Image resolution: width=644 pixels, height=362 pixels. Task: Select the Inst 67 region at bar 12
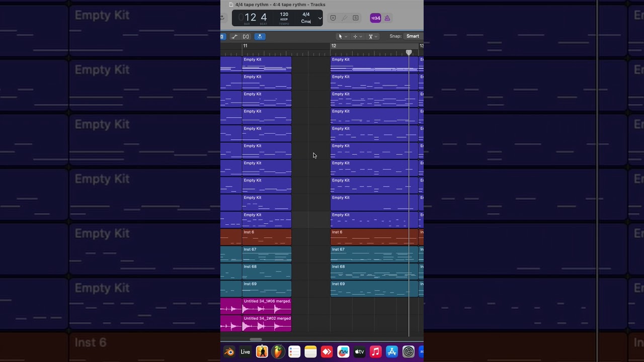pos(374,254)
